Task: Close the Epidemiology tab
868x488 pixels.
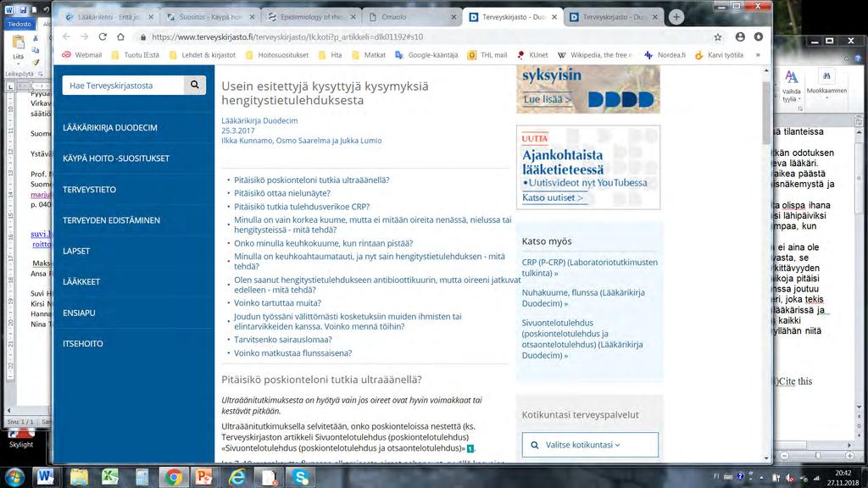Action: coord(353,17)
